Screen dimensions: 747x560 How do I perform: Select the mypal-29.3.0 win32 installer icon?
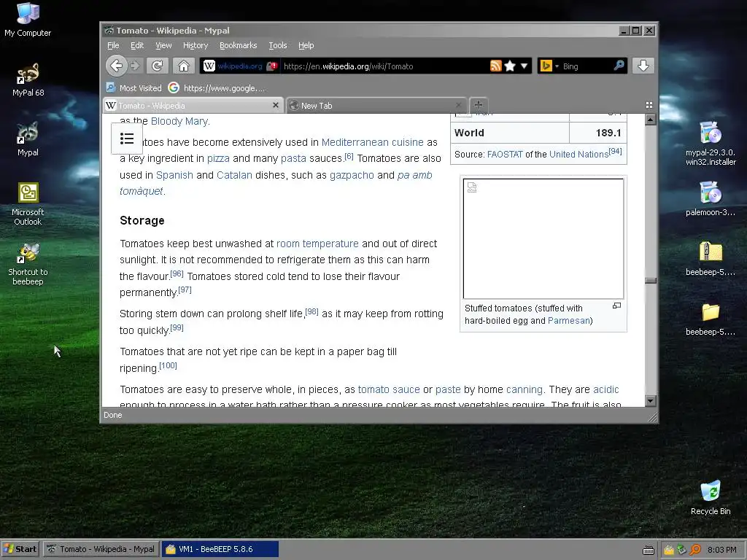pos(711,144)
